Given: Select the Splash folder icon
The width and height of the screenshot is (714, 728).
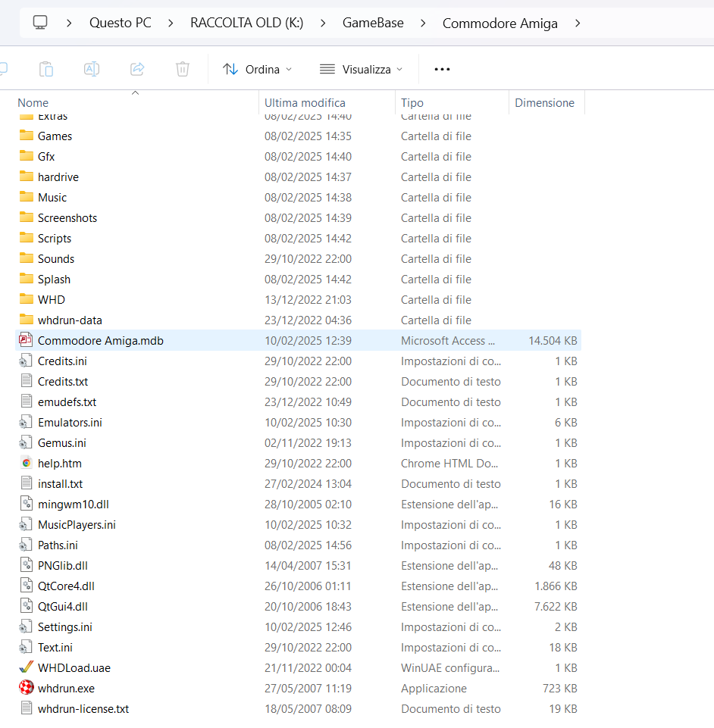Looking at the screenshot, I should click(x=27, y=279).
